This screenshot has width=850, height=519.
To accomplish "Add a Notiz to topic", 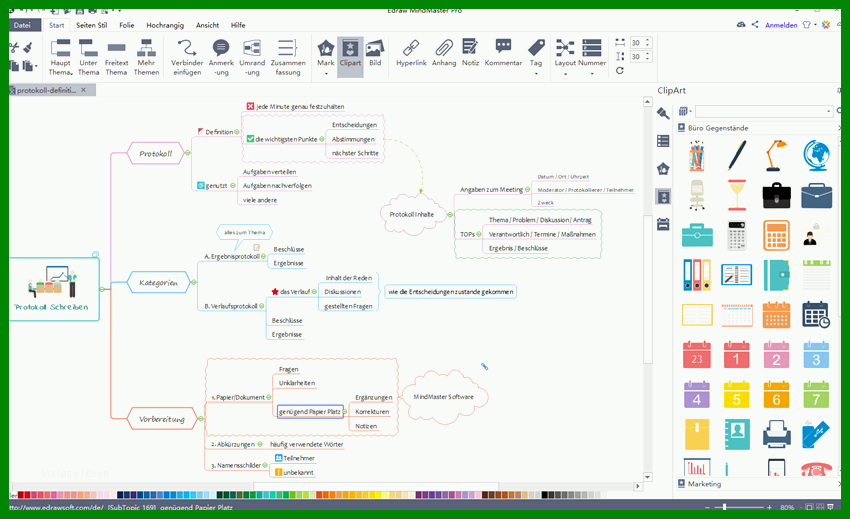I will (471, 53).
